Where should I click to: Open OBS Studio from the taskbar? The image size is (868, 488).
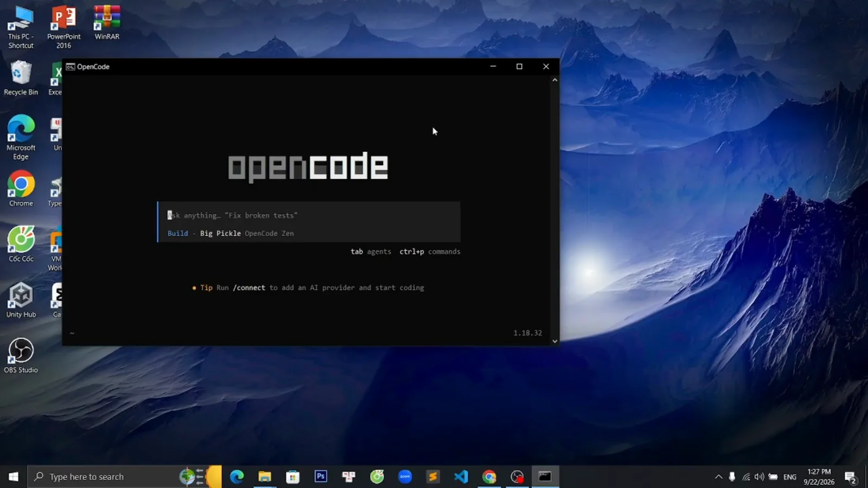[517, 477]
